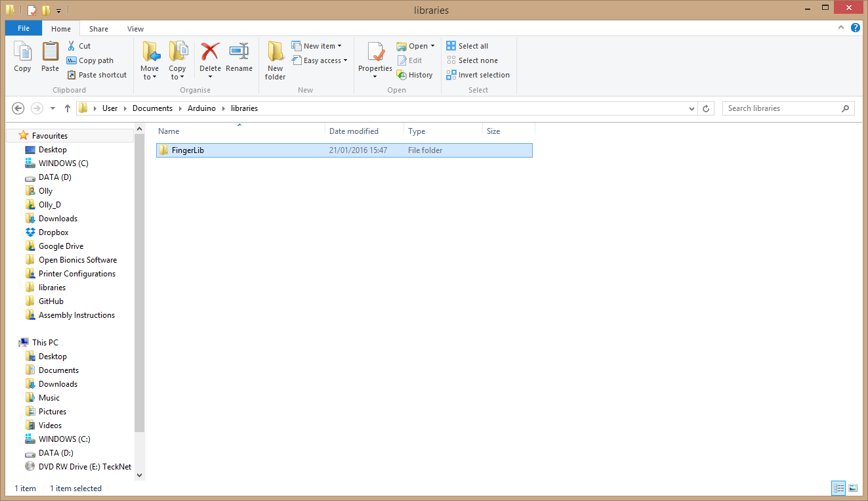Click the Open dropdown arrow in the ribbon
The image size is (868, 501).
coord(432,46)
